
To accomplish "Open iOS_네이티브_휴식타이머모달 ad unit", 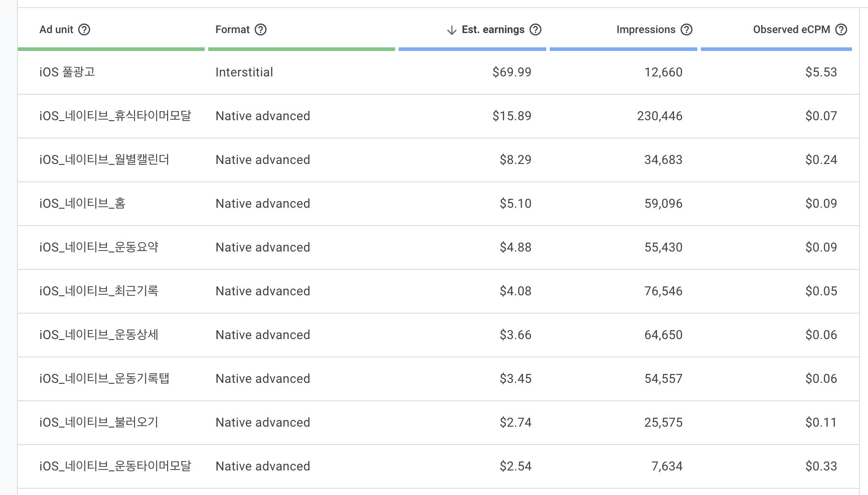I will point(115,116).
